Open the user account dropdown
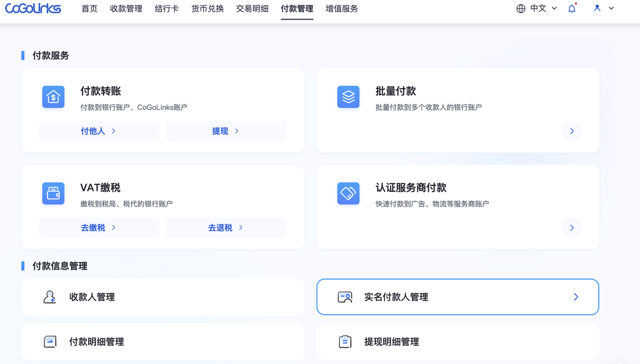 [x=604, y=8]
